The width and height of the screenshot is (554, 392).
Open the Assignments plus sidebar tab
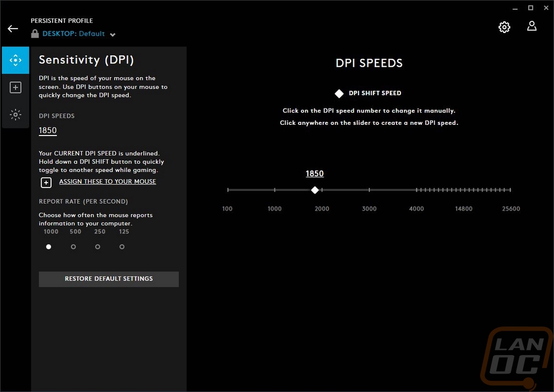tap(16, 87)
